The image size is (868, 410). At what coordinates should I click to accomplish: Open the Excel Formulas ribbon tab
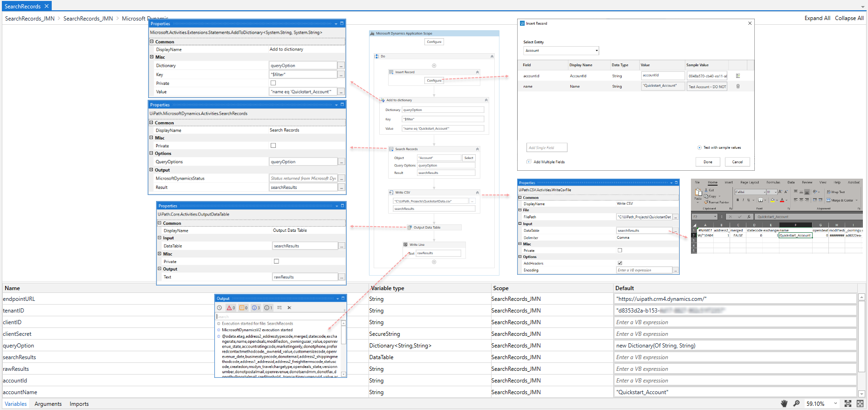coord(773,182)
